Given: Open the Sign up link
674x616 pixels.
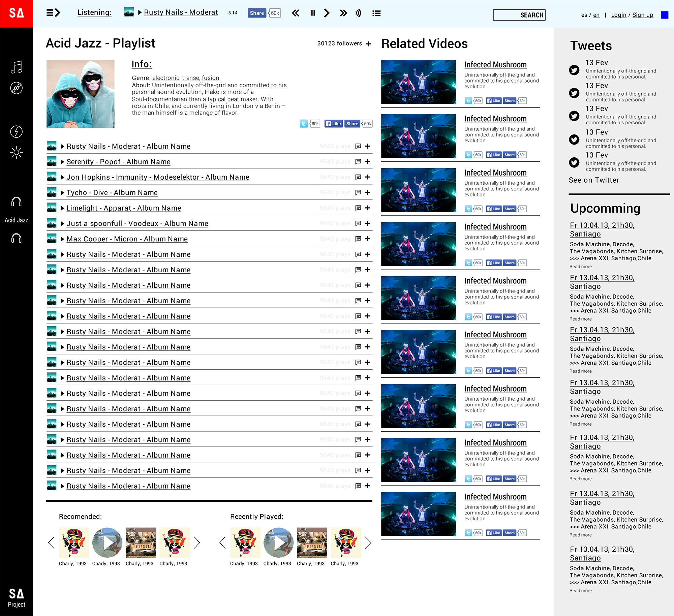Looking at the screenshot, I should click(643, 15).
